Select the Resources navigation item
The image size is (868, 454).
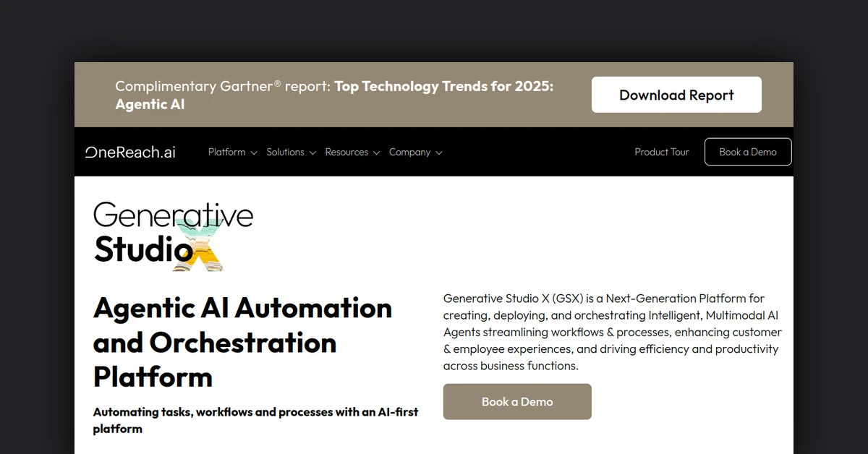346,152
